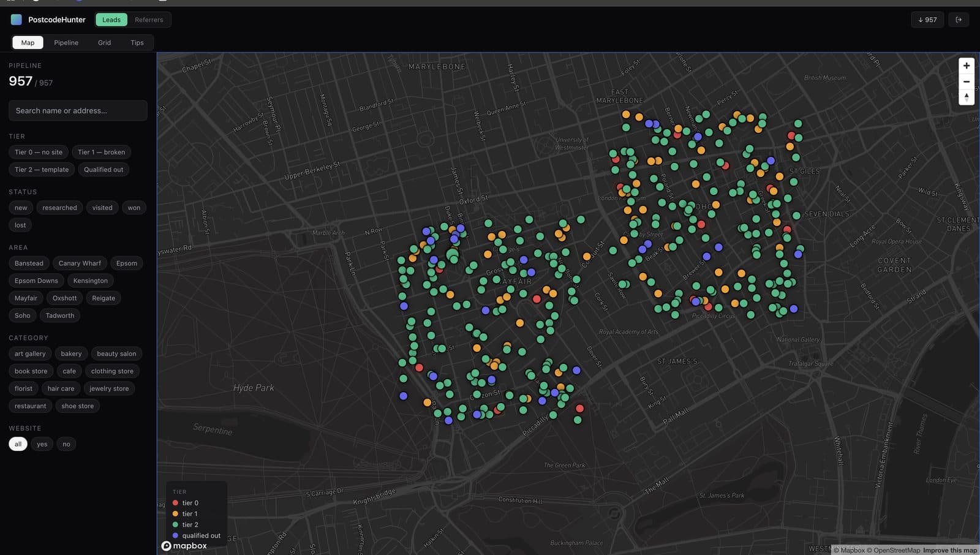The height and width of the screenshot is (555, 980).
Task: Zoom out on the map
Action: (x=966, y=81)
